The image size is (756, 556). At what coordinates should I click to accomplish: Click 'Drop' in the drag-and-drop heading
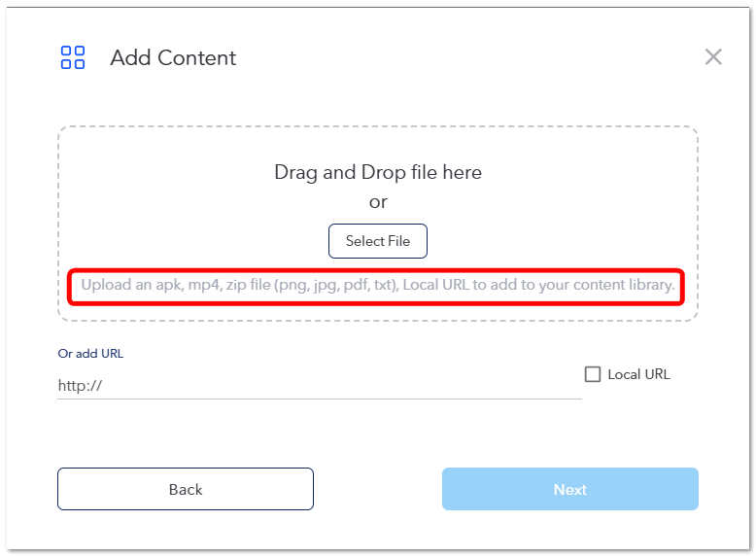click(383, 173)
